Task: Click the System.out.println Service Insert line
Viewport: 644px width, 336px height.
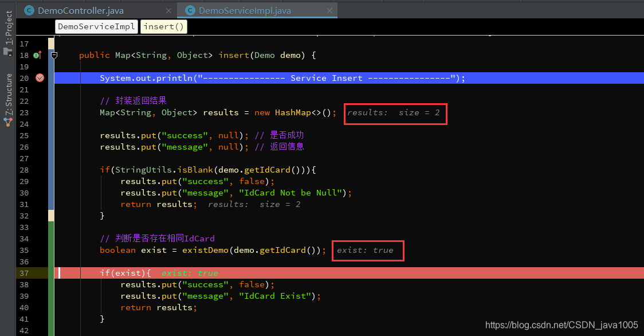Action: tap(282, 78)
